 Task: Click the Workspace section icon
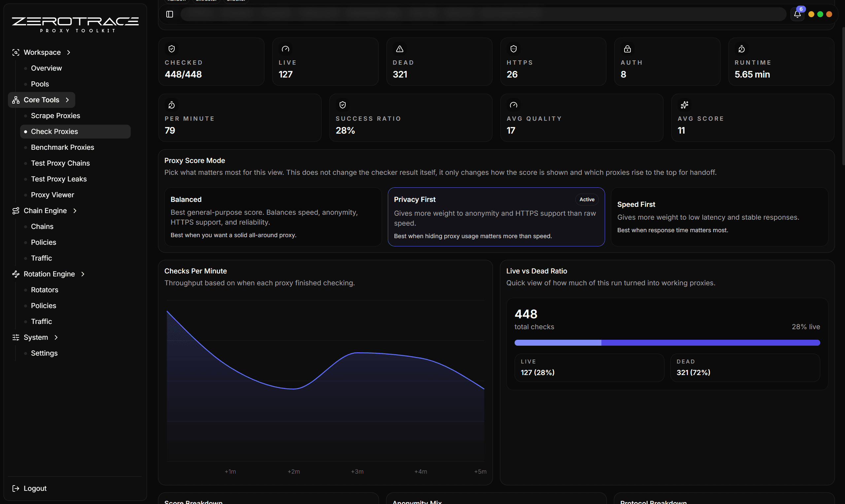[x=16, y=52]
